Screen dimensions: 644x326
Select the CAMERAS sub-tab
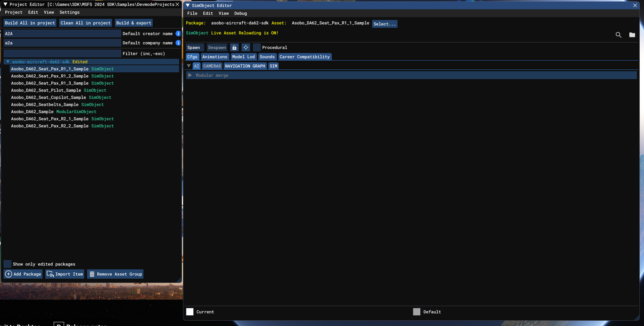click(212, 66)
